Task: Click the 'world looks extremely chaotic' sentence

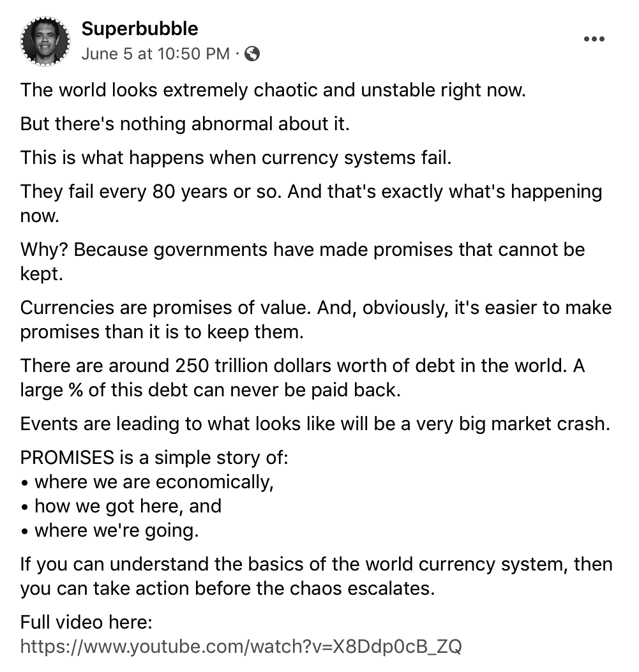Action: 273,89
